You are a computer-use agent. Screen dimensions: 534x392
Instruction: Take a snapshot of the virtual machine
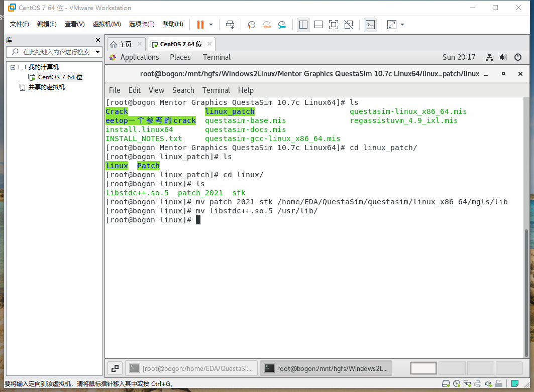click(251, 25)
